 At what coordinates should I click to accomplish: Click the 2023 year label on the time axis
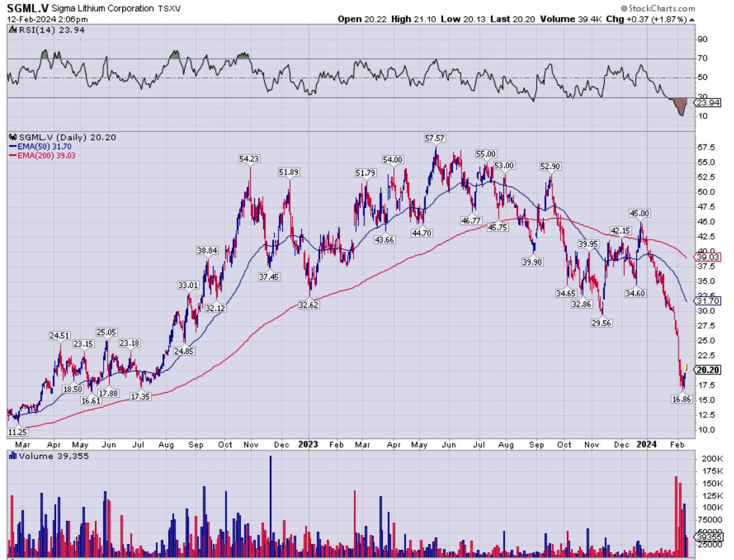point(308,444)
